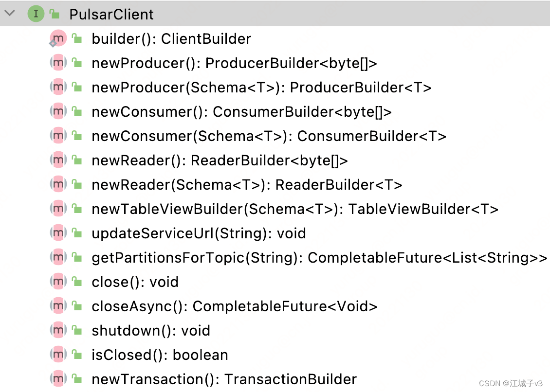Viewport: 550px width, 392px height.
Task: Click the method icon beside builder()
Action: 58,38
